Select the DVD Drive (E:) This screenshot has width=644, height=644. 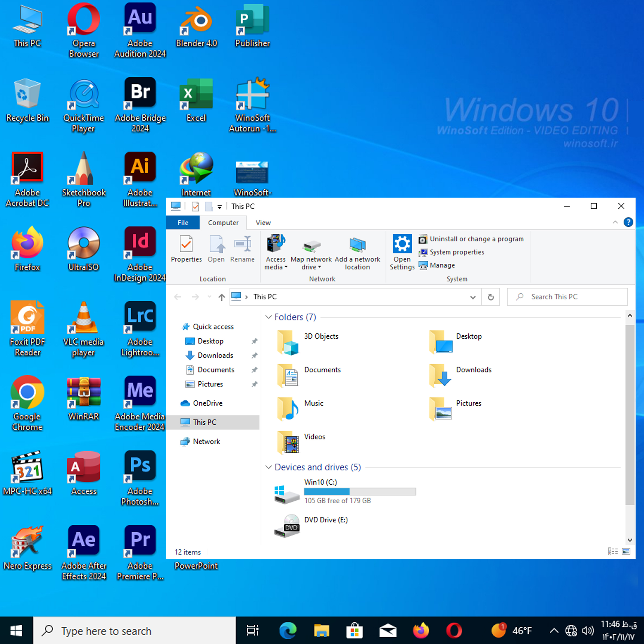pos(311,525)
